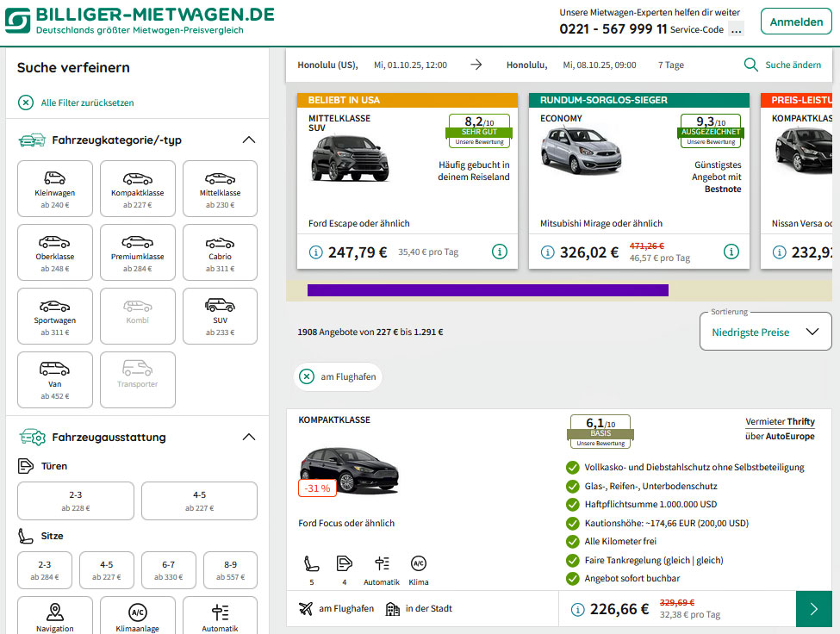Filter by 2-3 doors
Screen dimensions: 840x634
pos(76,500)
